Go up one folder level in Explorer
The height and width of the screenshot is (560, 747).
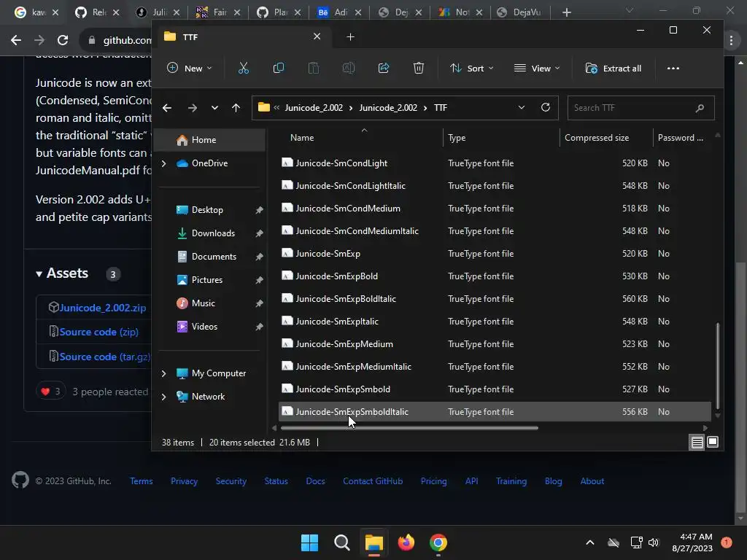(x=236, y=108)
